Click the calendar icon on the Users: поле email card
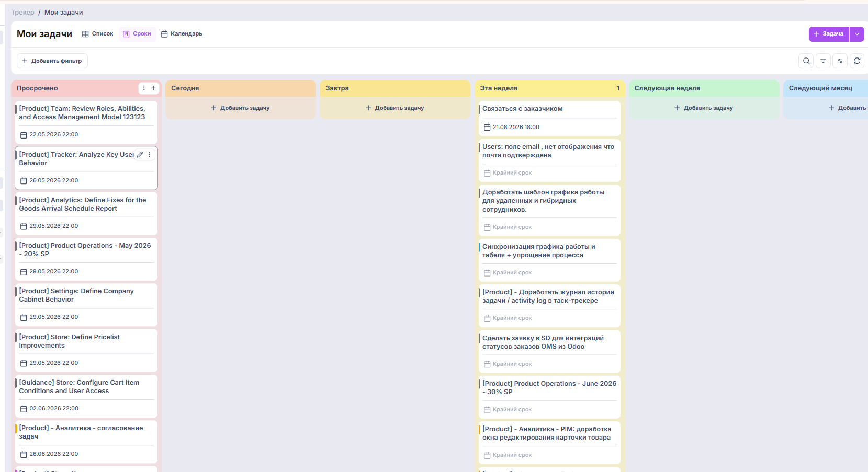Viewport: 868px width, 472px height. 487,173
